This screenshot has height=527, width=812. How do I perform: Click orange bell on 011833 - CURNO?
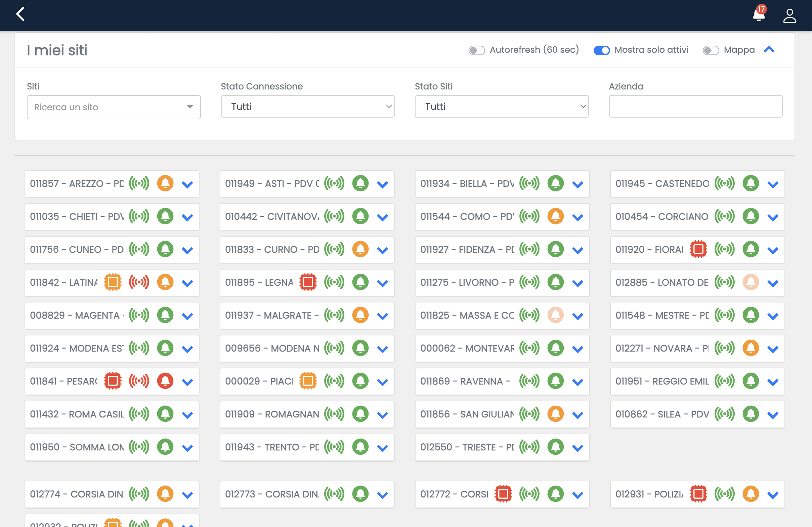[x=360, y=249]
